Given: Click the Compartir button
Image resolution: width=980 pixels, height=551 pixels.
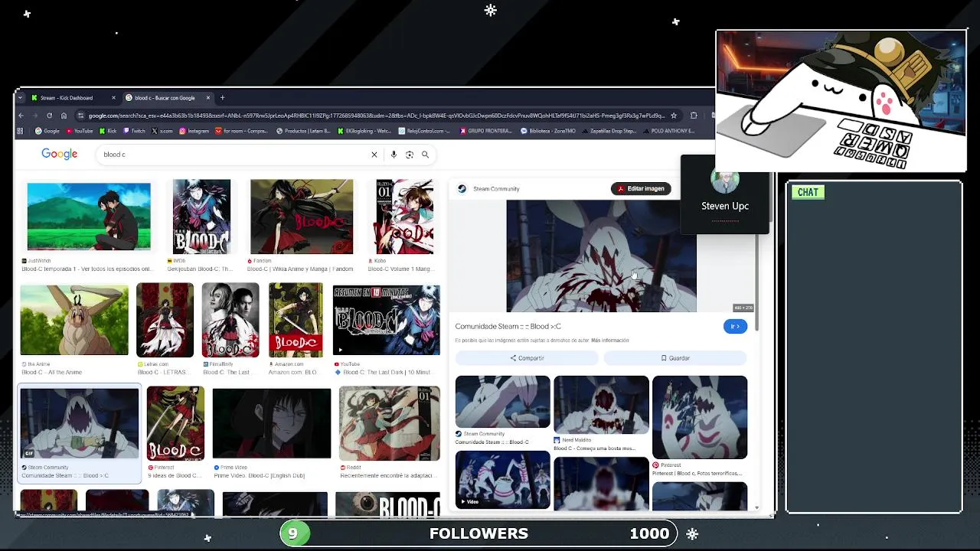Looking at the screenshot, I should (x=527, y=358).
